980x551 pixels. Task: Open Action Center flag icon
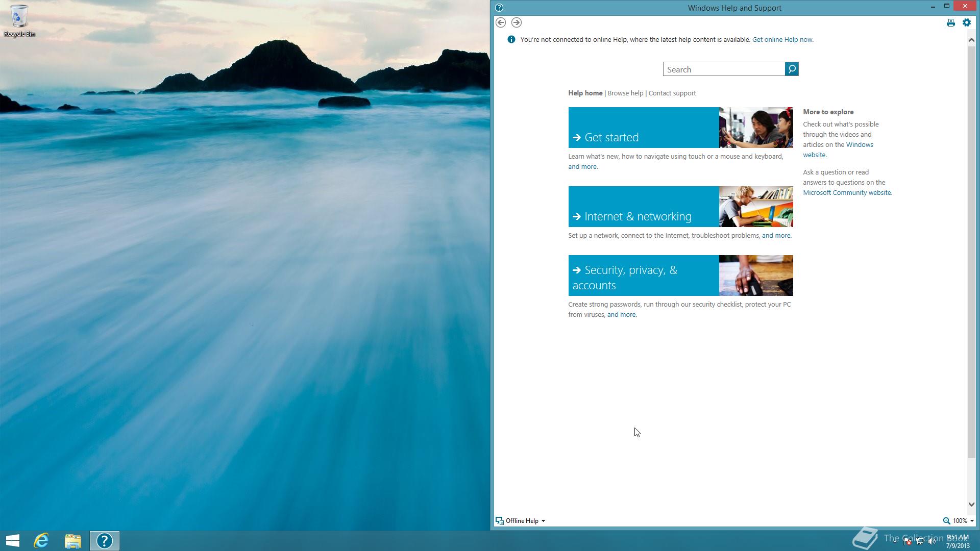point(908,541)
